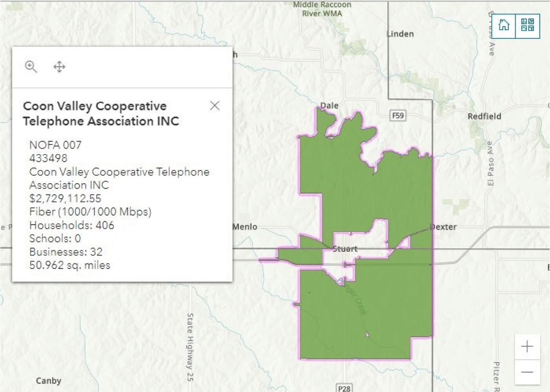Zoom out with the minus button
The width and height of the screenshot is (550, 392).
tap(527, 372)
